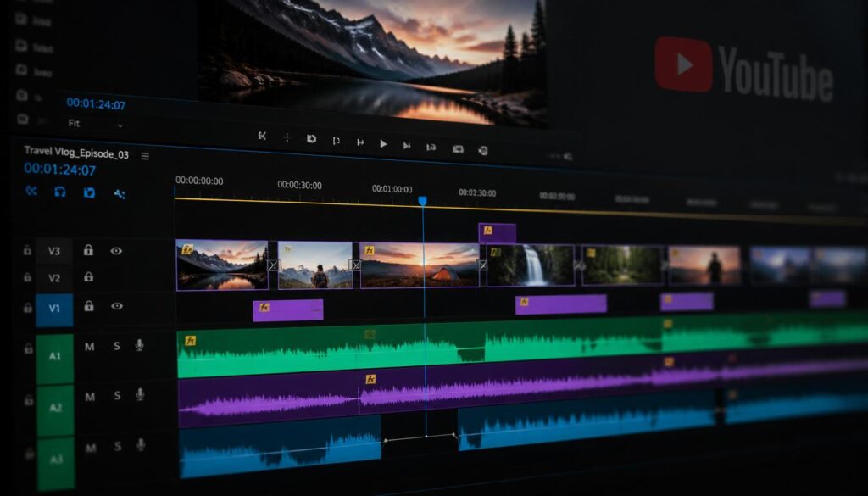The image size is (868, 496).
Task: Click step forward one frame button
Action: click(406, 146)
